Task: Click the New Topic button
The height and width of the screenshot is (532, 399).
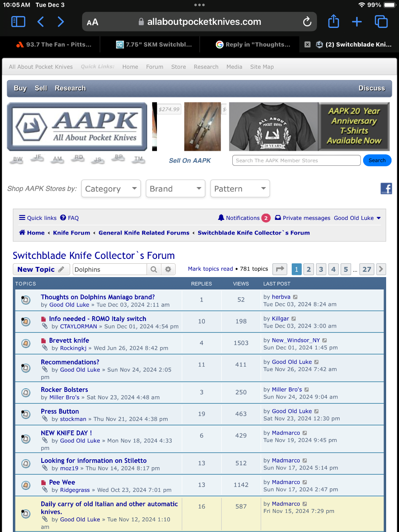Action: pos(41,269)
